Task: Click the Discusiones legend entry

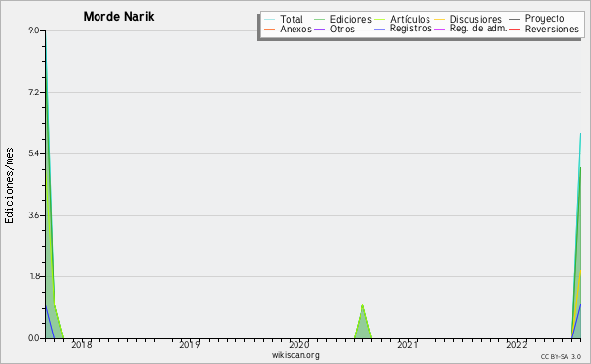Action: (x=476, y=19)
